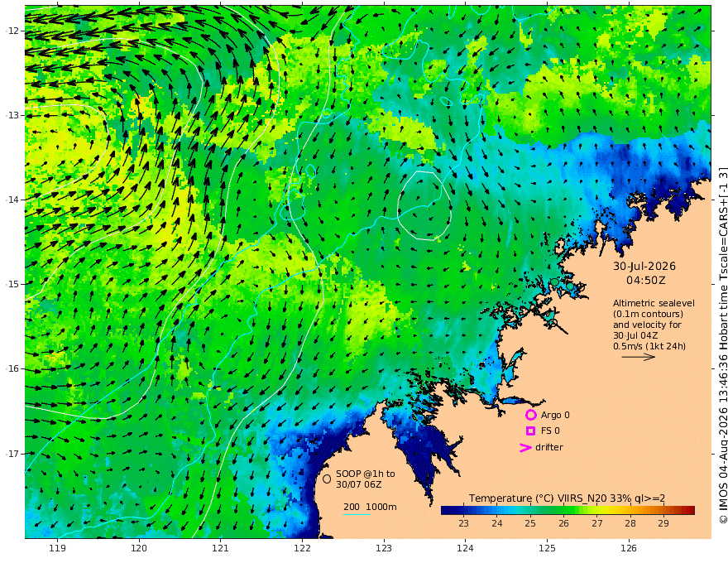Click the longitude 126 axis label
Screen dimensions: 728x563
[x=629, y=548]
